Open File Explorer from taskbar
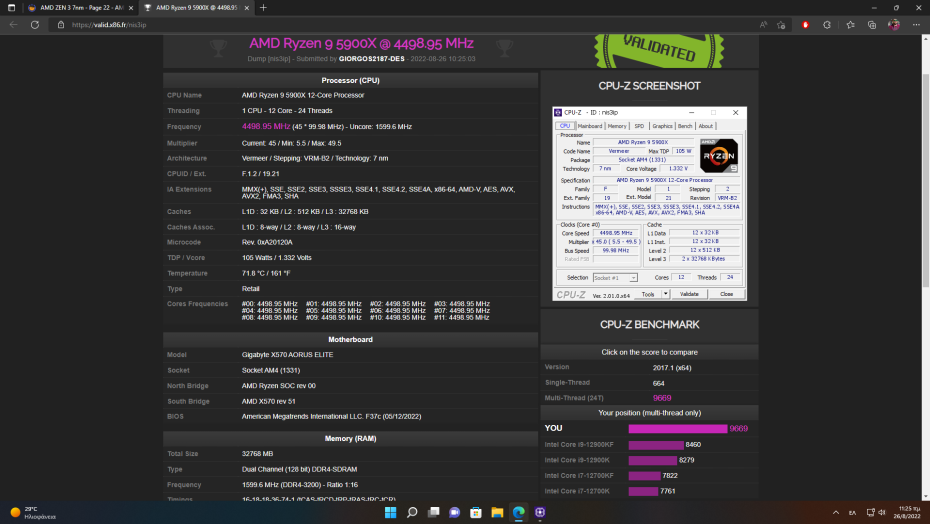 click(x=497, y=512)
